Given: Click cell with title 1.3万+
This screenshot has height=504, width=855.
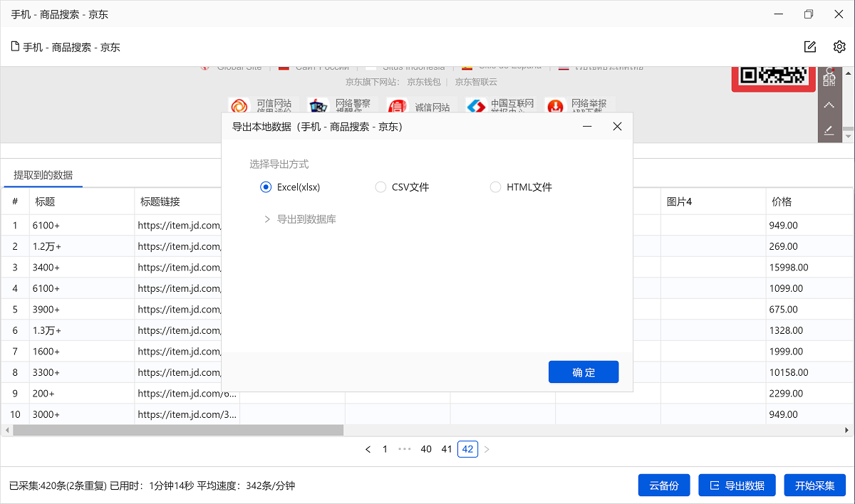Looking at the screenshot, I should coord(82,330).
